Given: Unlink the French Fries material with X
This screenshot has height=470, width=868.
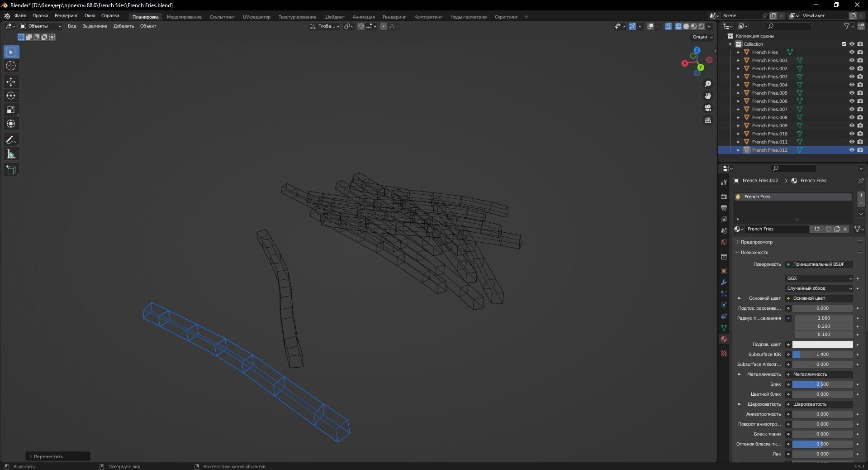Looking at the screenshot, I should (x=845, y=229).
